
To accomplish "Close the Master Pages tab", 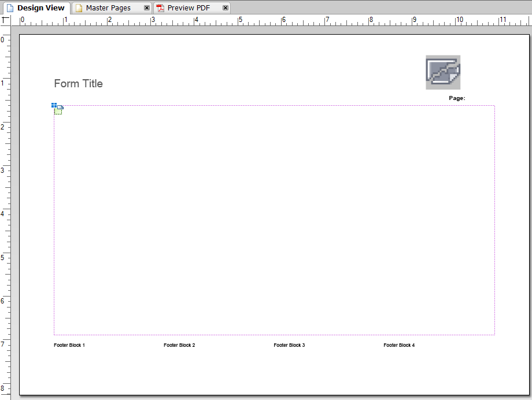I will point(146,8).
